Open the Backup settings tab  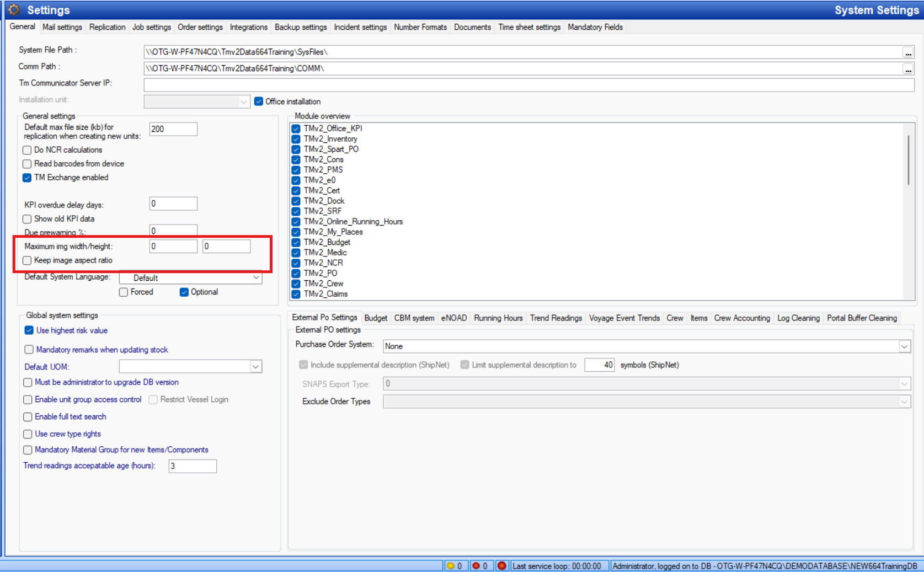coord(300,26)
